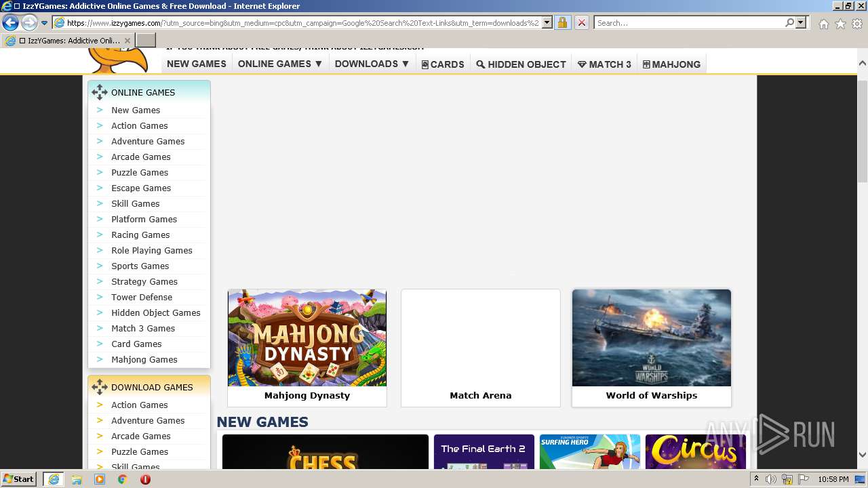Click the magnifier search icon
The image size is (868, 488).
pos(789,22)
